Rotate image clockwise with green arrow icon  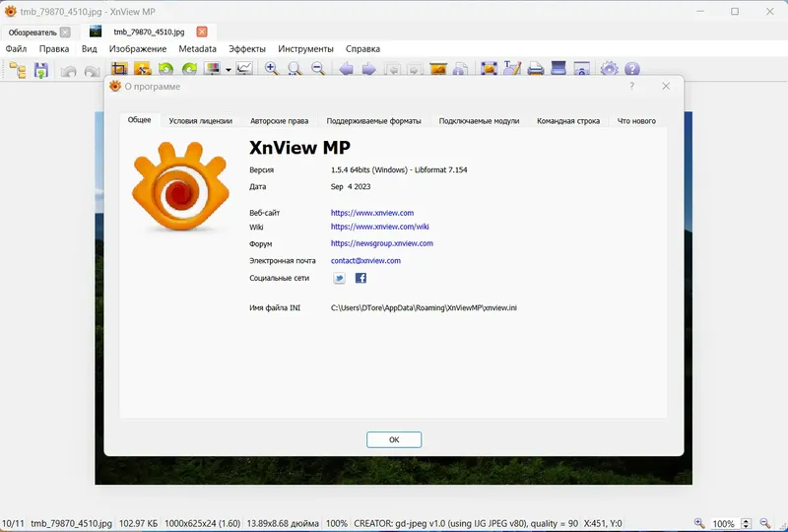click(189, 69)
